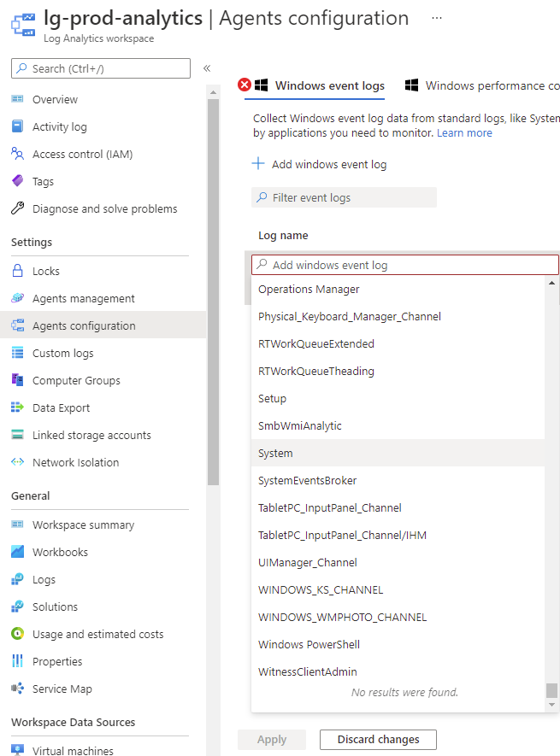Image resolution: width=560 pixels, height=756 pixels.
Task: Click the Network Isolation icon
Action: coord(17,462)
